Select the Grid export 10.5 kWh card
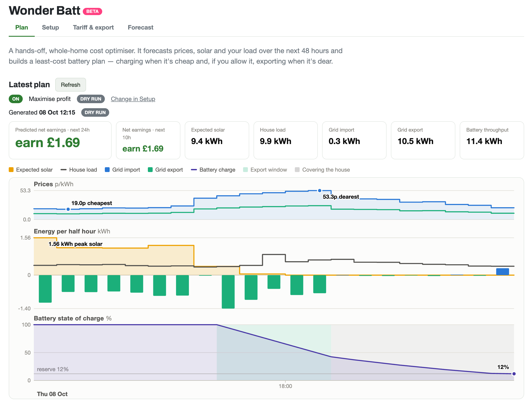This screenshot has height=400, width=532. pos(423,140)
